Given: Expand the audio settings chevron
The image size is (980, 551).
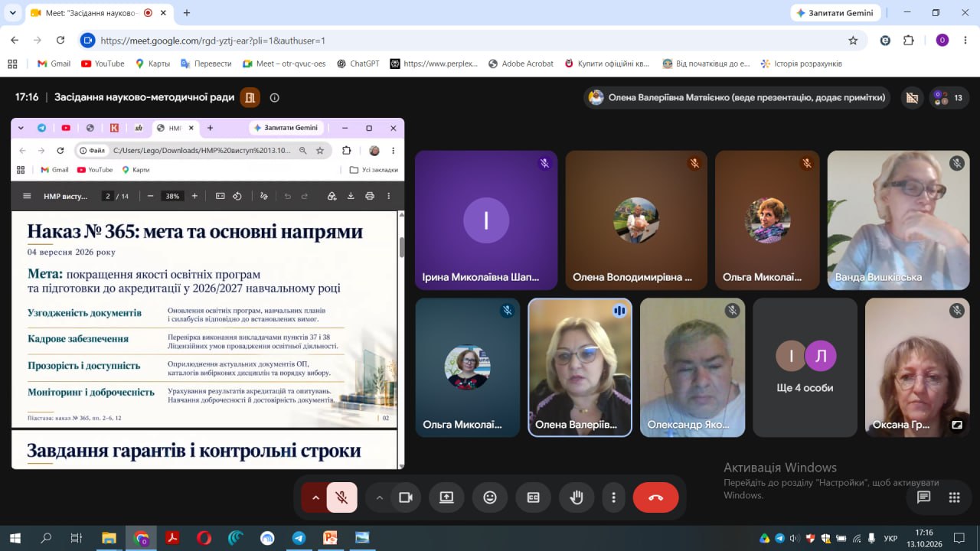Looking at the screenshot, I should [315, 497].
